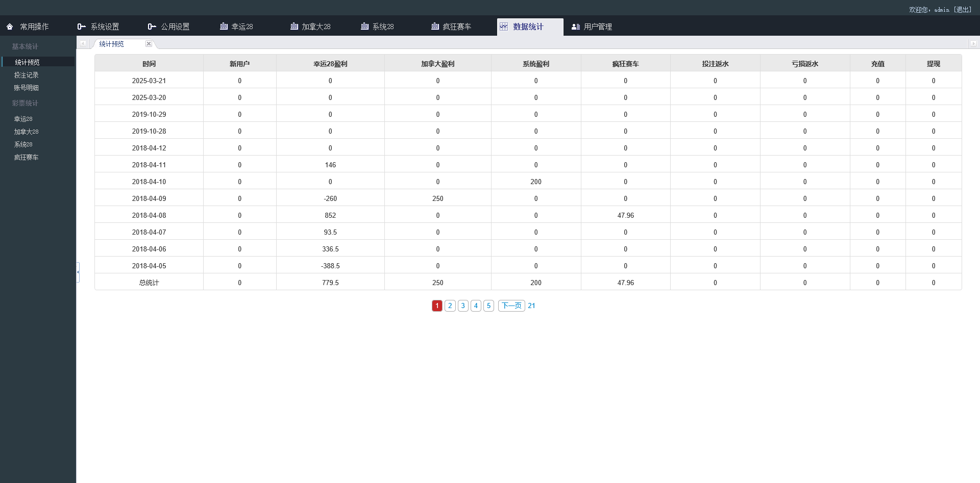This screenshot has height=483, width=980.
Task: Open the 用户管理 menu
Action: click(597, 26)
